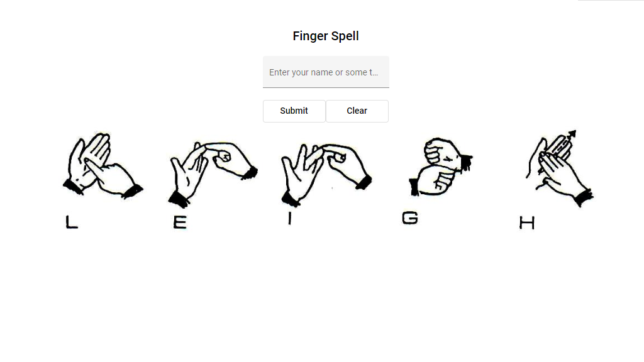Click the arrow tip on the H sign
The image size is (644, 362).
[x=572, y=134]
